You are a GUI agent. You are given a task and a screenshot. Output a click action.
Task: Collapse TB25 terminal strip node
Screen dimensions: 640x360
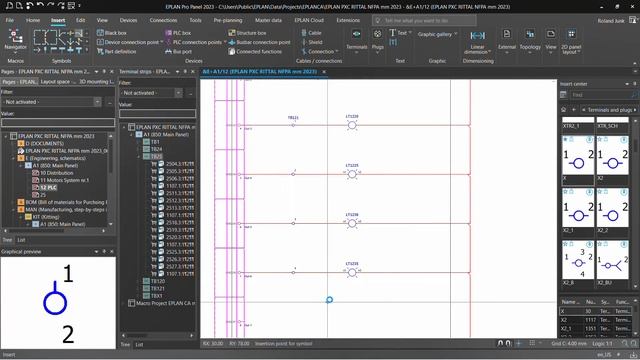tap(139, 156)
